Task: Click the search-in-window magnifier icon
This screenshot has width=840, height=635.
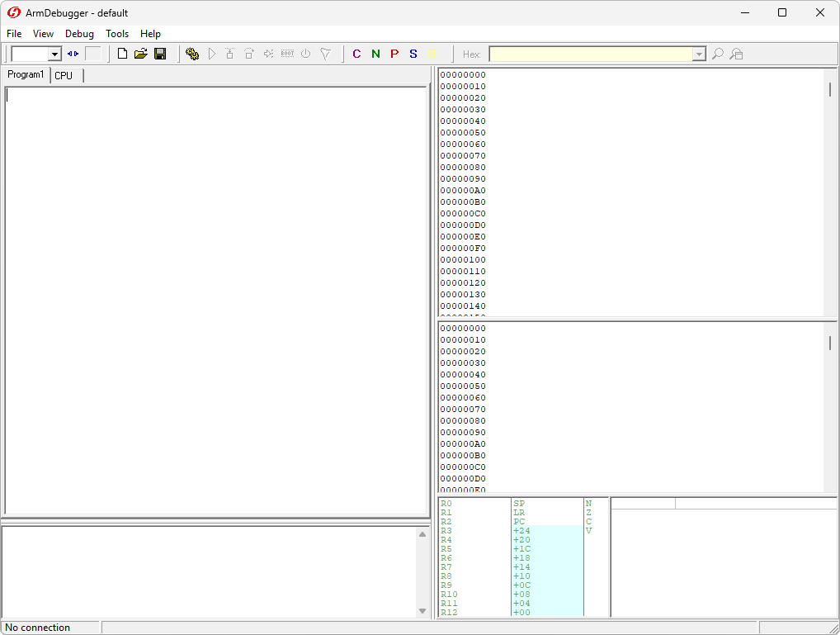Action: click(x=737, y=54)
